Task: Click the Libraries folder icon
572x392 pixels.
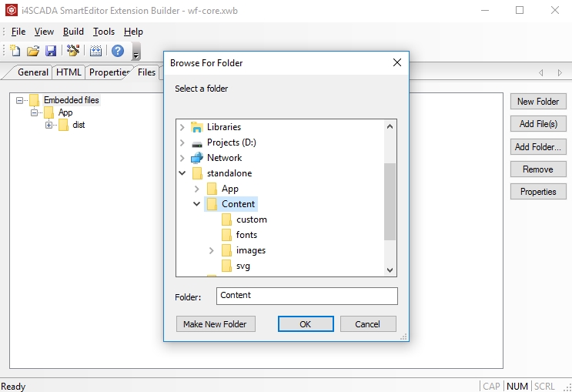Action: pyautogui.click(x=197, y=127)
